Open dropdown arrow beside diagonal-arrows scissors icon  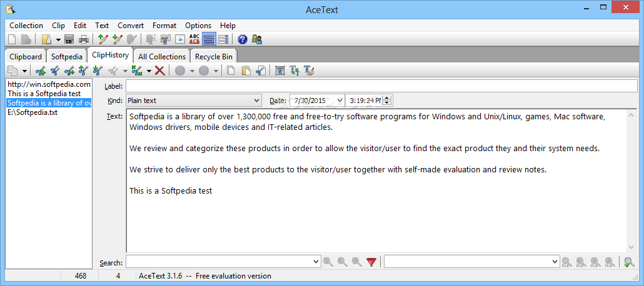[149, 71]
